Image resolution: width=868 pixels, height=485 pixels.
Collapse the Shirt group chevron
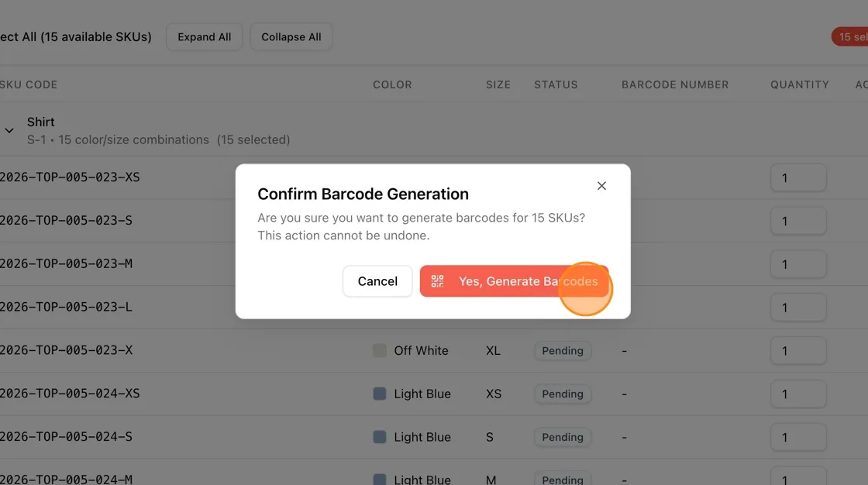point(9,131)
